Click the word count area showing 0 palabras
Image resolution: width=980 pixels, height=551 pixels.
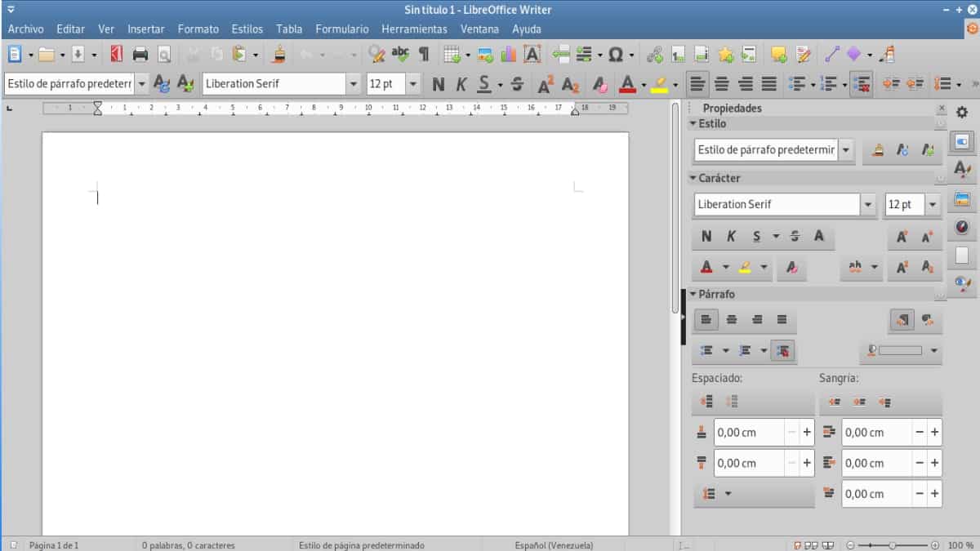188,544
